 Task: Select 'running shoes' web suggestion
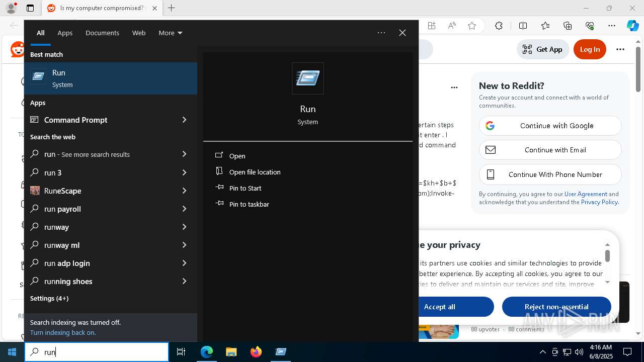click(111, 281)
